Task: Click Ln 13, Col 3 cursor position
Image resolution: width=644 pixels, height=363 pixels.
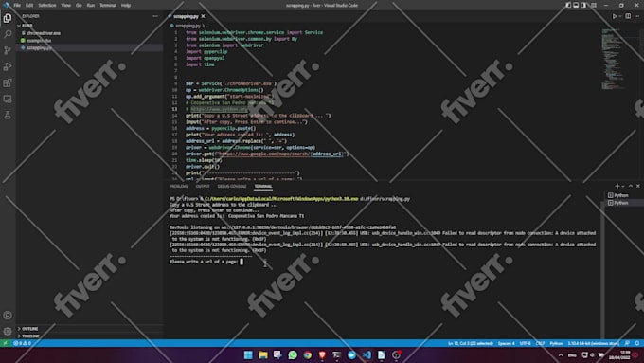Action: tap(471, 343)
